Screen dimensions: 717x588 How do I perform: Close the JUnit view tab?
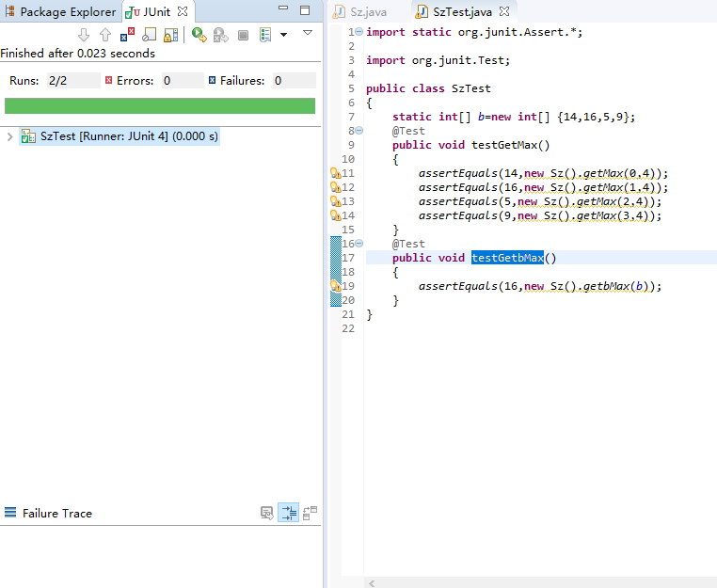(x=183, y=11)
